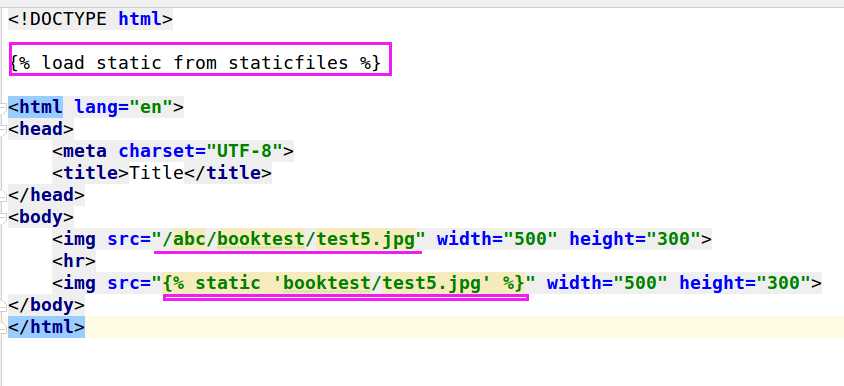Click the <hr> tag
This screenshot has height=386, width=844.
pyautogui.click(x=74, y=261)
